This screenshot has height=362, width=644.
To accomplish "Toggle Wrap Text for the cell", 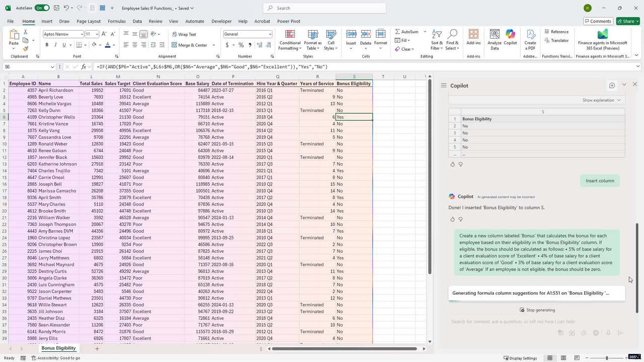I will pos(184,34).
